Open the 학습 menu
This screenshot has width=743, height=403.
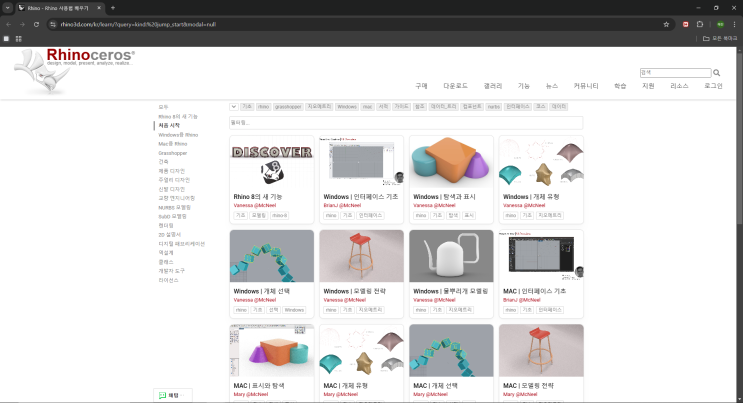click(620, 86)
